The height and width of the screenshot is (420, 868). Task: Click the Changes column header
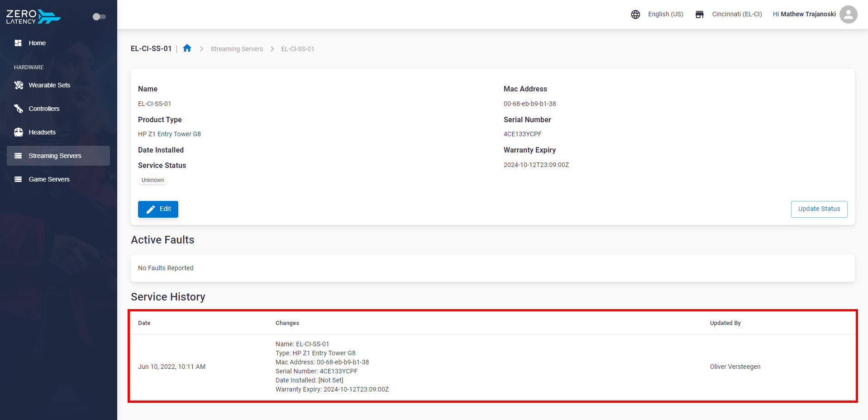tap(287, 323)
